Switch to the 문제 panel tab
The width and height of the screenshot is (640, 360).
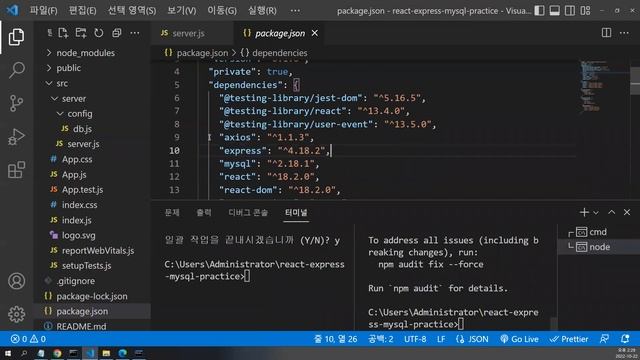[172, 213]
